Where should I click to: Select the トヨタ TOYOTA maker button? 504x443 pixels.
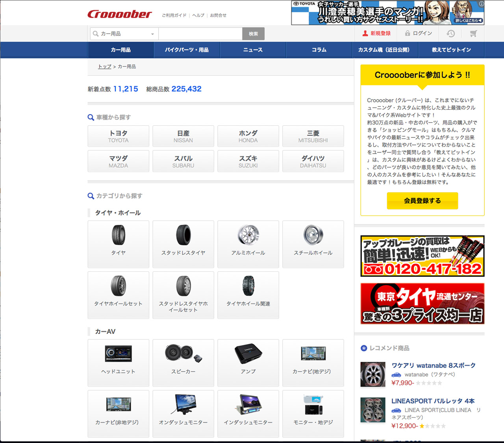point(119,136)
